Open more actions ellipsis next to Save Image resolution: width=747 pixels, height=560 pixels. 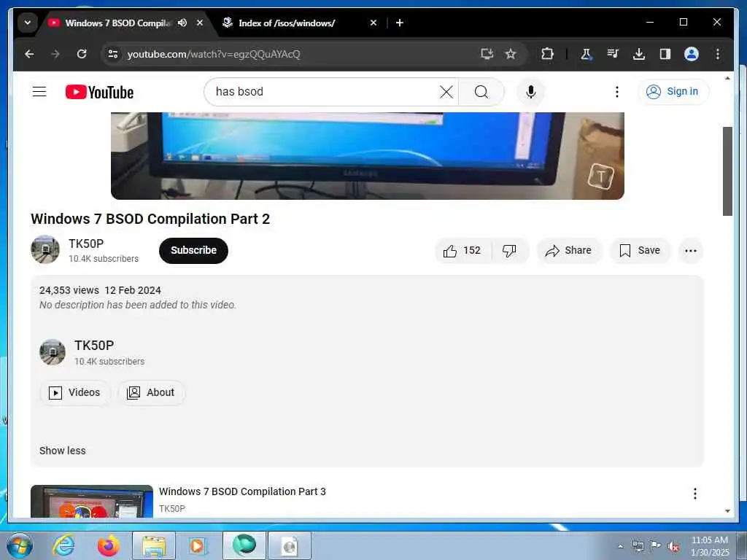(690, 251)
